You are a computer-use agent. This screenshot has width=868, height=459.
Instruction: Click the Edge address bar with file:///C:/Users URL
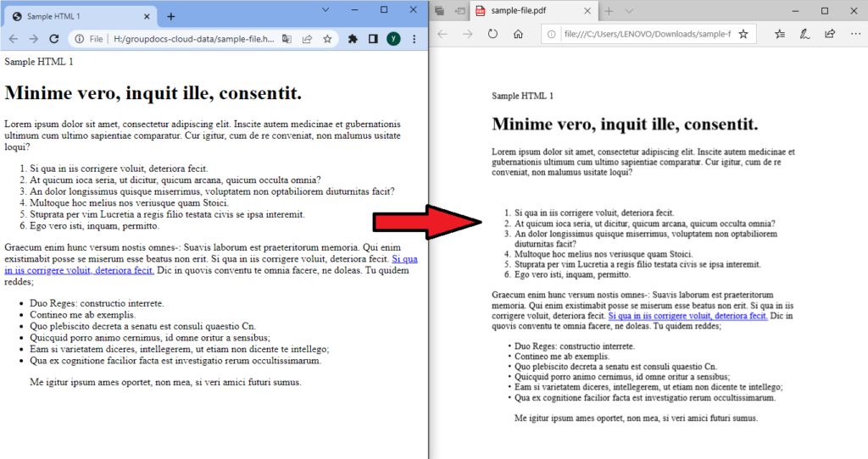pyautogui.click(x=644, y=34)
